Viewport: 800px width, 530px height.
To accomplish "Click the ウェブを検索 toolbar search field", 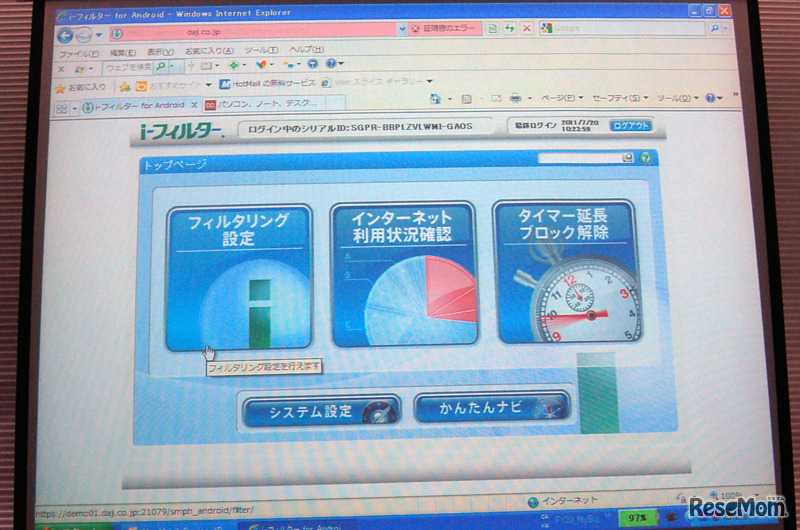I will [128, 67].
